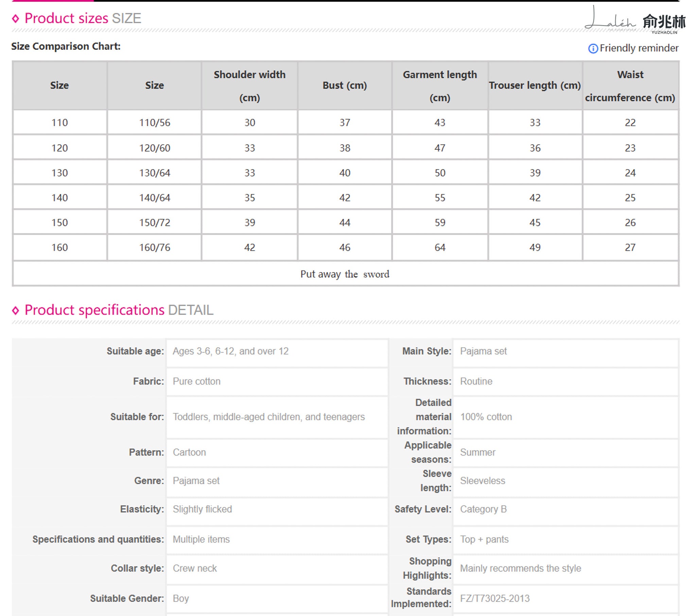
Task: Select the 'Crew neck' collar value
Action: click(x=195, y=568)
